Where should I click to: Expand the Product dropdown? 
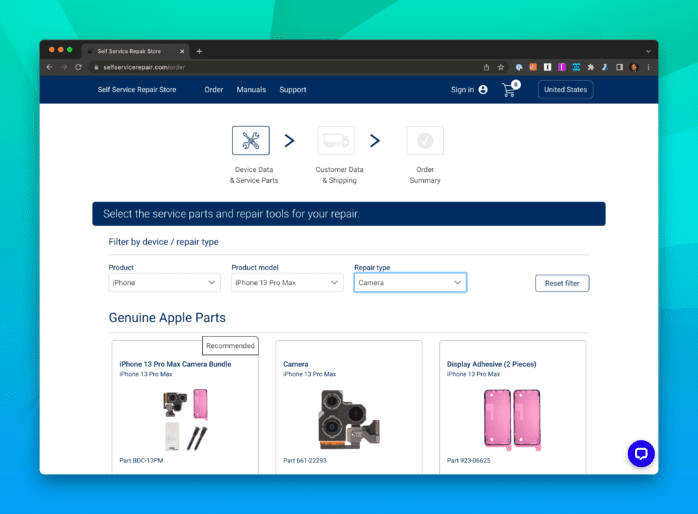click(x=164, y=283)
